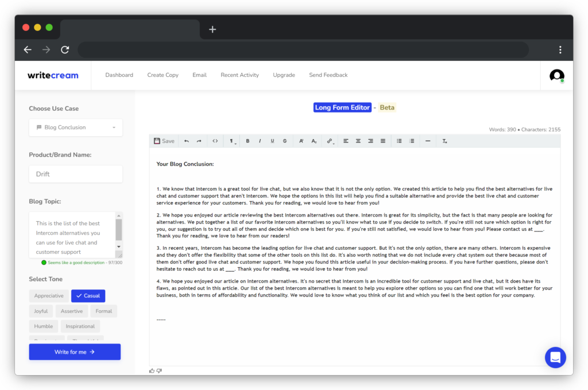Screen dimensions: 588x390
Task: Center-align the text
Action: pyautogui.click(x=358, y=141)
